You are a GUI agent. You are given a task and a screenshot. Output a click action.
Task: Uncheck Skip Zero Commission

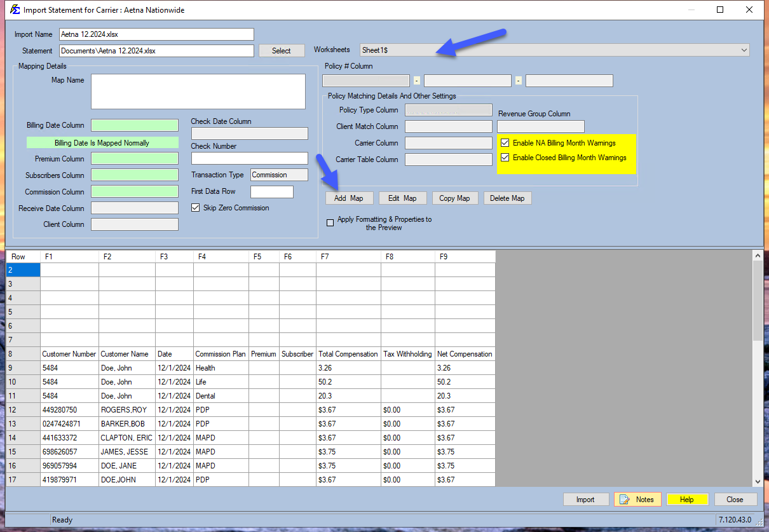click(195, 208)
